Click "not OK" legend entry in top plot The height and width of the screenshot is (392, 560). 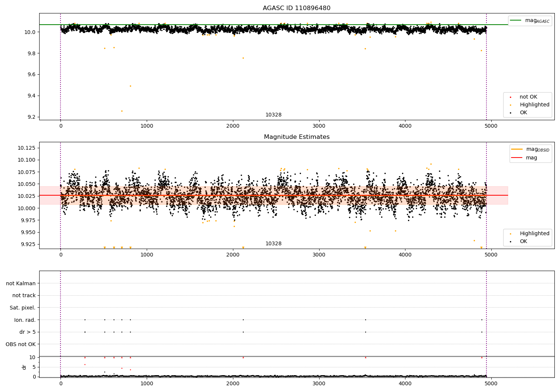pyautogui.click(x=528, y=97)
